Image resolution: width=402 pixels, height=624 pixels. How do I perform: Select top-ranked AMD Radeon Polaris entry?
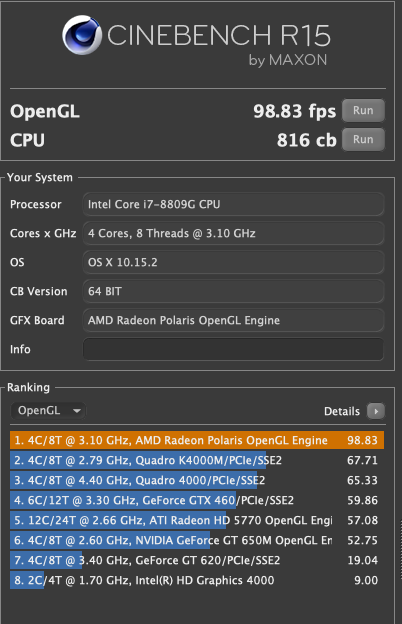[197, 440]
